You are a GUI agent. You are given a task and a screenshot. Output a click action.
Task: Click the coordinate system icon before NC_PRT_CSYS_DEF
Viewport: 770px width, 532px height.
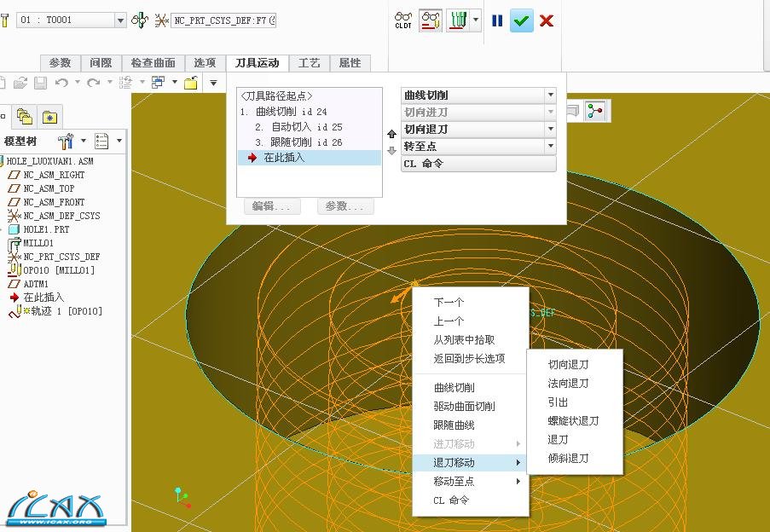click(x=161, y=20)
